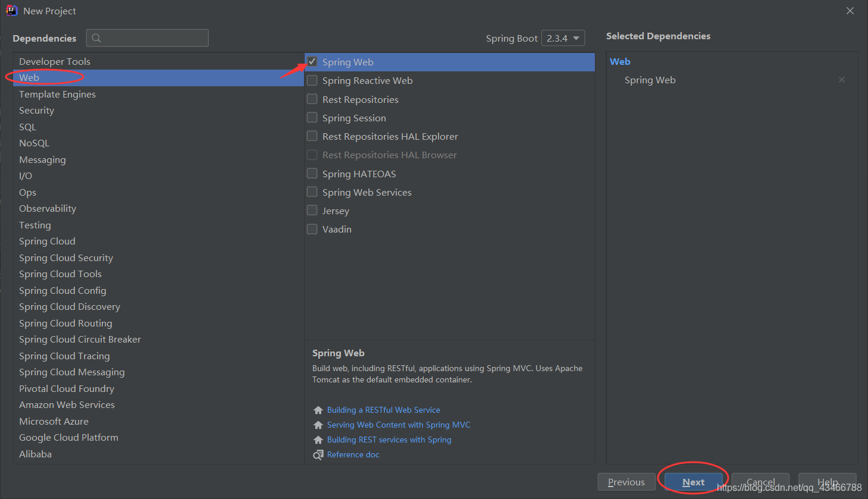Choose Google Cloud Platform category
868x499 pixels.
pyautogui.click(x=158, y=438)
